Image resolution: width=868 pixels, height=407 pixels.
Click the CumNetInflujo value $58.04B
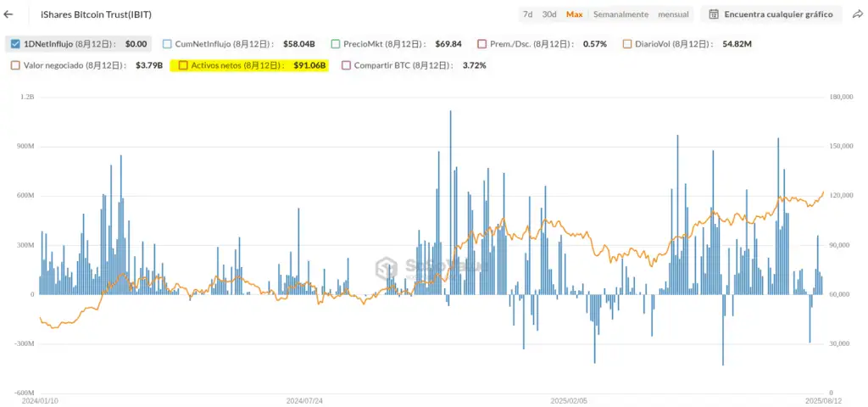(x=299, y=44)
